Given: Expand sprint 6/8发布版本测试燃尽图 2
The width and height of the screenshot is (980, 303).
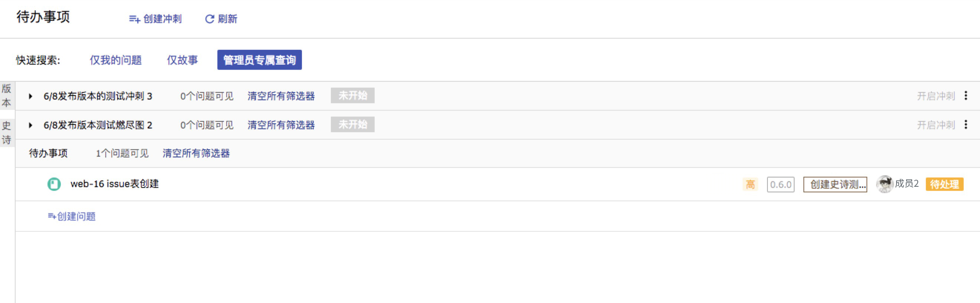Looking at the screenshot, I should [x=30, y=125].
